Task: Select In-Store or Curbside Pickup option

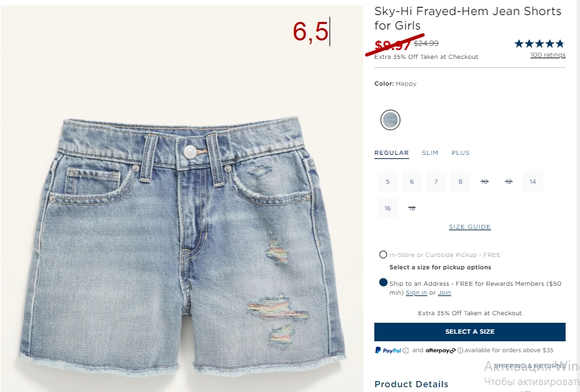Action: point(383,254)
